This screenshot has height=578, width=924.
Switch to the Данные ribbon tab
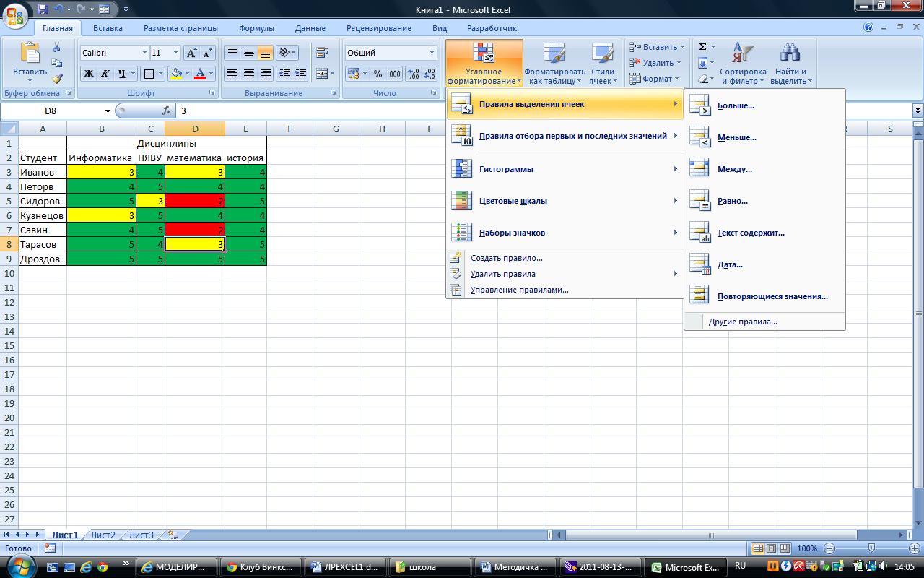point(310,28)
